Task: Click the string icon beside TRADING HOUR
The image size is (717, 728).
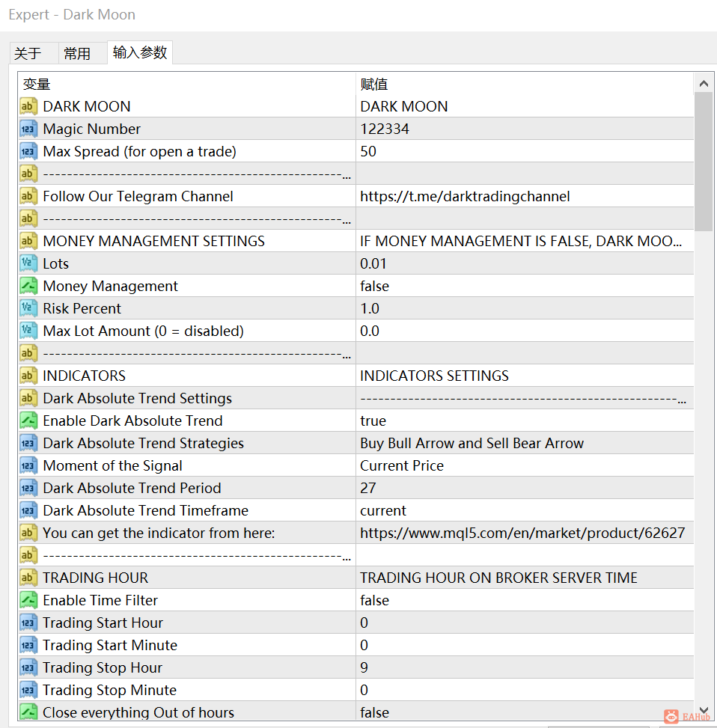Action: 28,578
